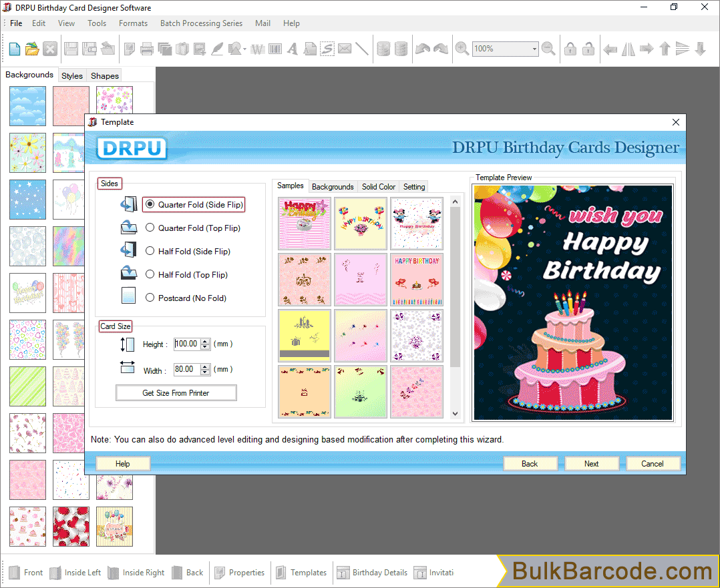720x588 pixels.
Task: Click the Save floppy disk icon
Action: [x=71, y=49]
